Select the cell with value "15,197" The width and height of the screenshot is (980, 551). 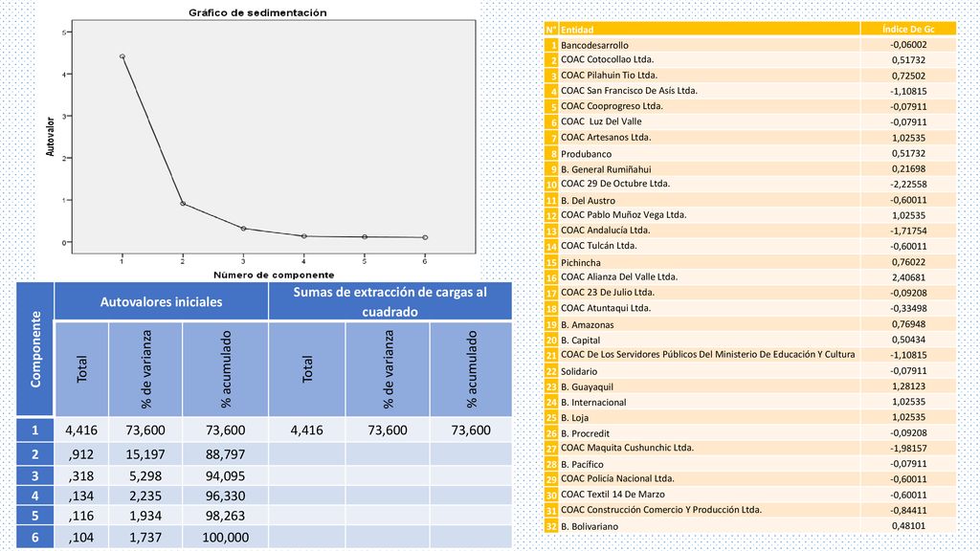pyautogui.click(x=145, y=454)
